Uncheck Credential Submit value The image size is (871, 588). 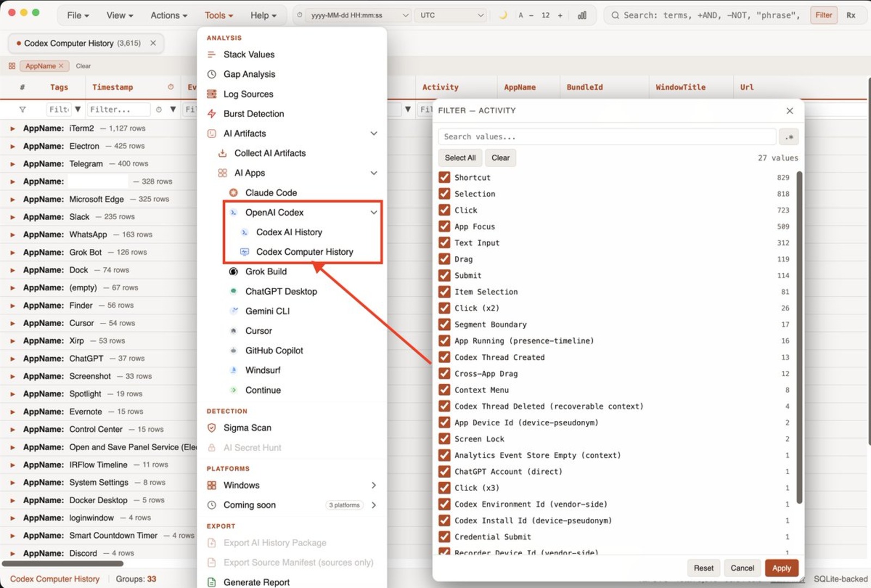tap(444, 537)
